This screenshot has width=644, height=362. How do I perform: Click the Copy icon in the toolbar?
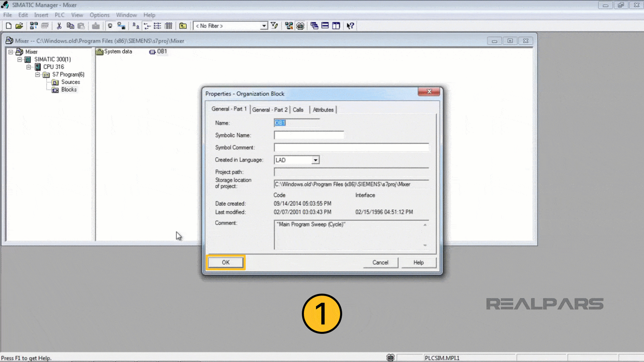tap(70, 26)
